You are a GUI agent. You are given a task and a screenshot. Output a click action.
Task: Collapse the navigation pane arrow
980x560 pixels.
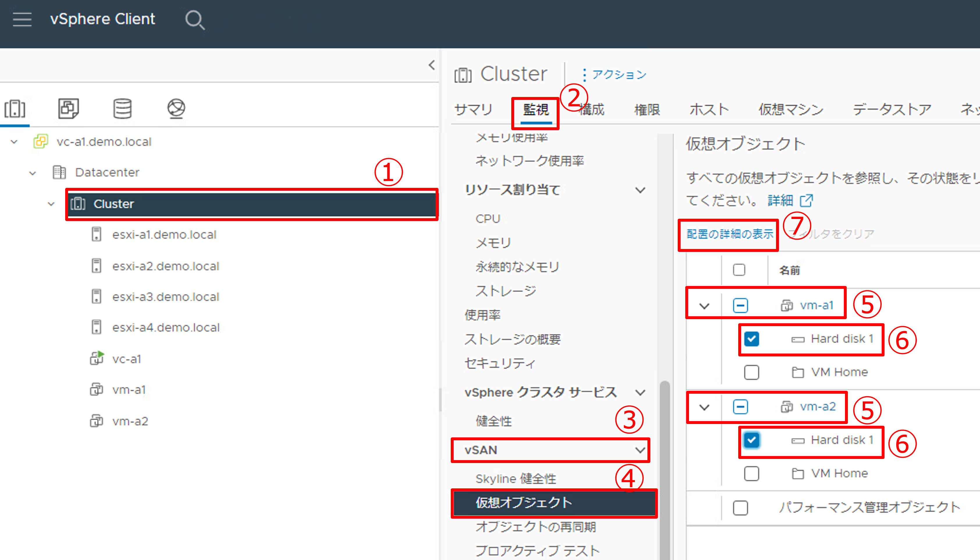[x=432, y=65]
